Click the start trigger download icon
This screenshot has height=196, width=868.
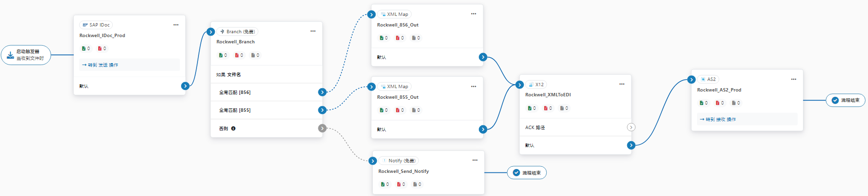[10, 55]
